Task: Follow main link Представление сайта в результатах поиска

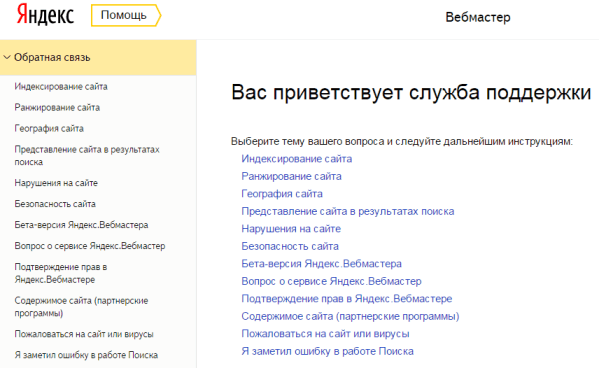Action: click(x=348, y=212)
